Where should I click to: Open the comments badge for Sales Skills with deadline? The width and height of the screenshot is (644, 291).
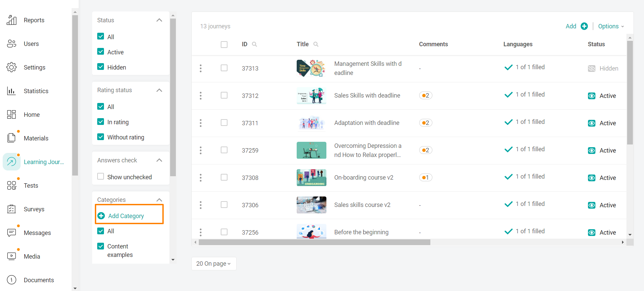coord(426,96)
